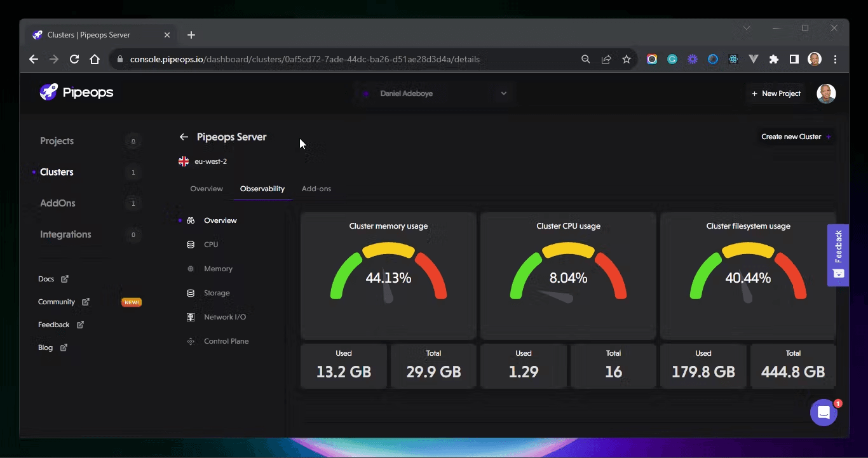The width and height of the screenshot is (868, 458).
Task: Select Storage in the observability submenu
Action: [x=217, y=293]
